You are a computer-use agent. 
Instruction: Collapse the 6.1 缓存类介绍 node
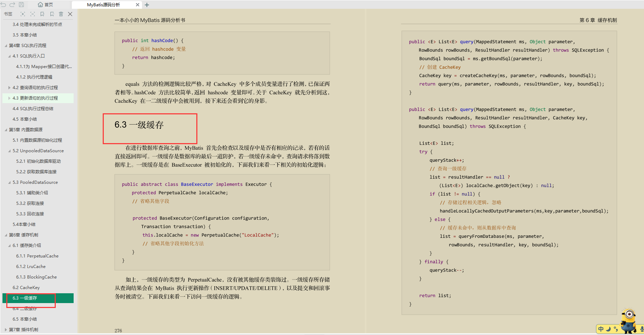pos(9,246)
